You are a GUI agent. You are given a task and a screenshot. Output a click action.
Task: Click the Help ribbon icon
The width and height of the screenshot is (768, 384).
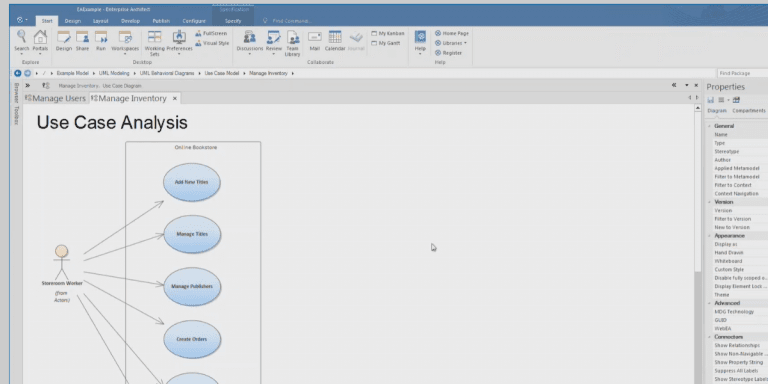[x=420, y=41]
